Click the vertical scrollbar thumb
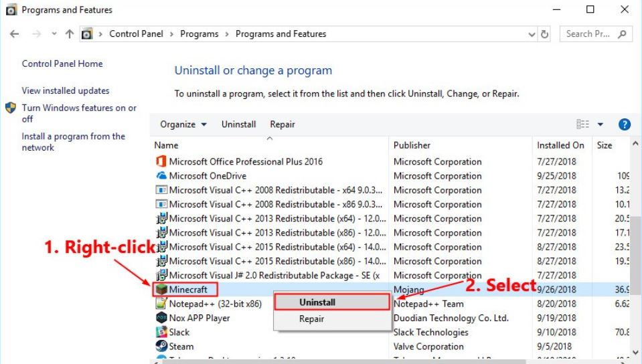The width and height of the screenshot is (642, 364). [635, 255]
